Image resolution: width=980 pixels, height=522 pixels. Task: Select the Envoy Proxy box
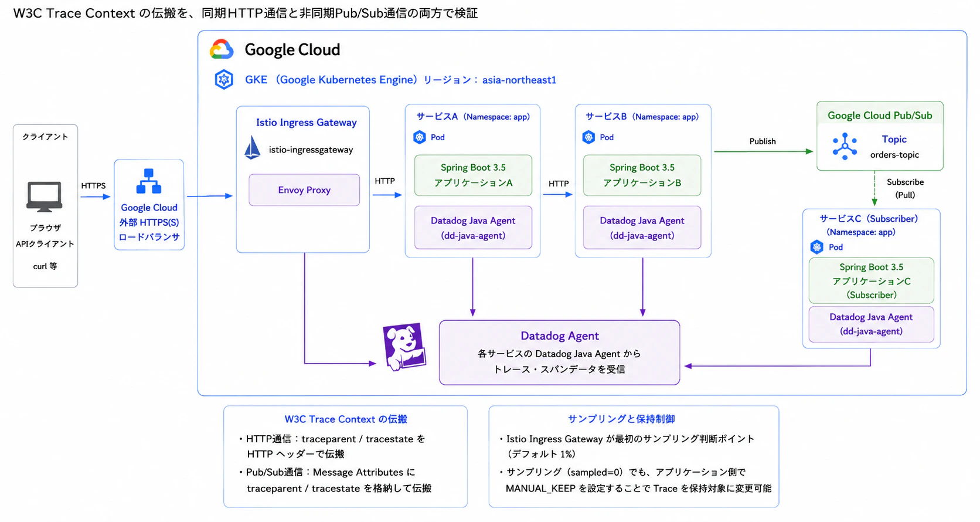(304, 190)
